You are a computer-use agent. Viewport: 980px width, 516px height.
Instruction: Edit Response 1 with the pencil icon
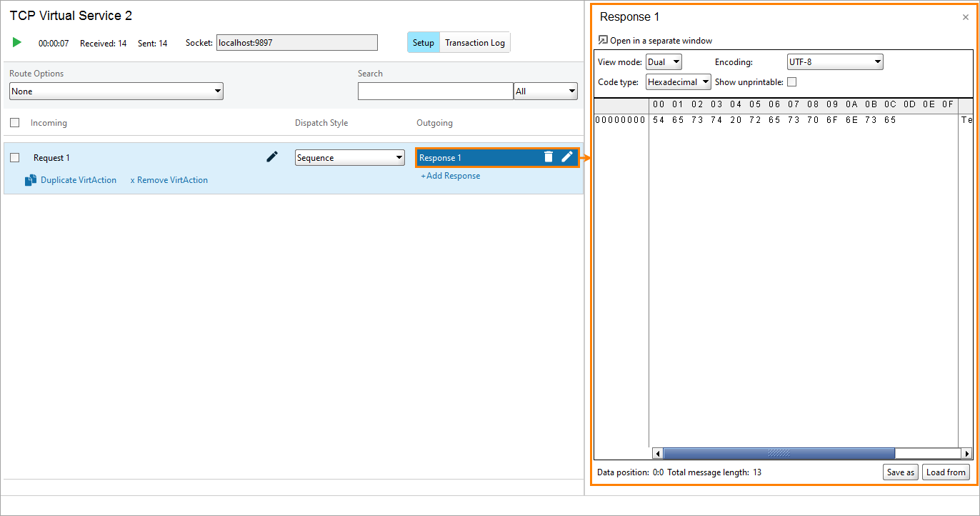pos(566,157)
